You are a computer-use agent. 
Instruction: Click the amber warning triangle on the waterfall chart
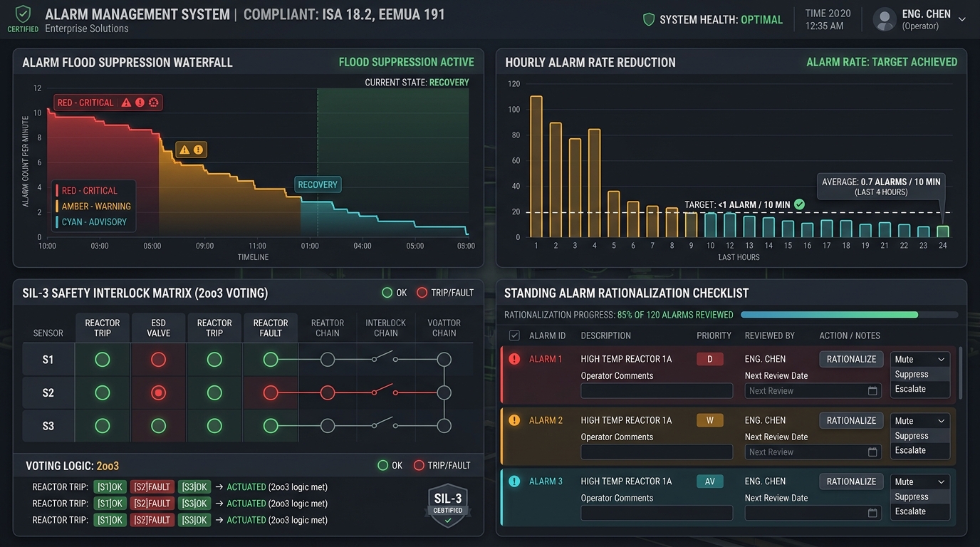coord(184,150)
